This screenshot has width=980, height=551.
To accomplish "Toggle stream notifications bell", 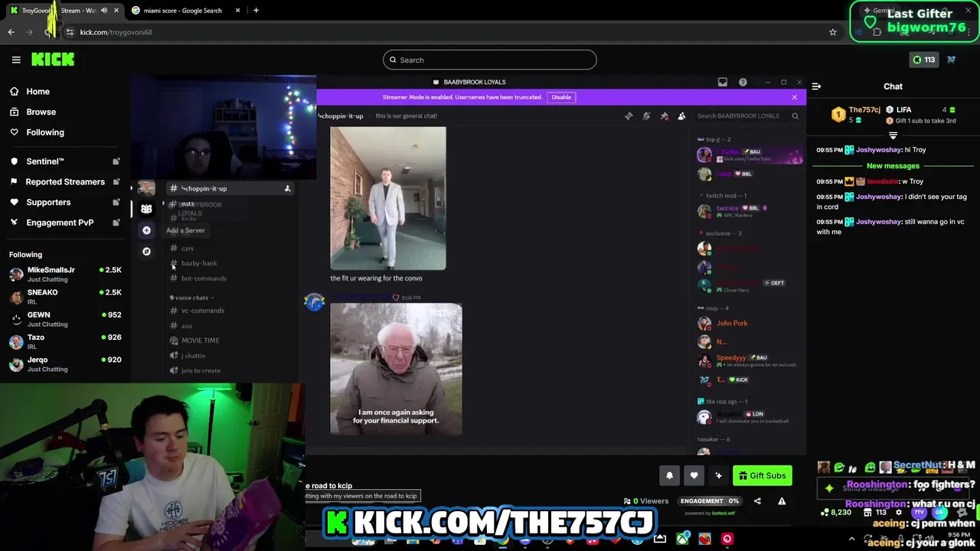I will coord(669,475).
